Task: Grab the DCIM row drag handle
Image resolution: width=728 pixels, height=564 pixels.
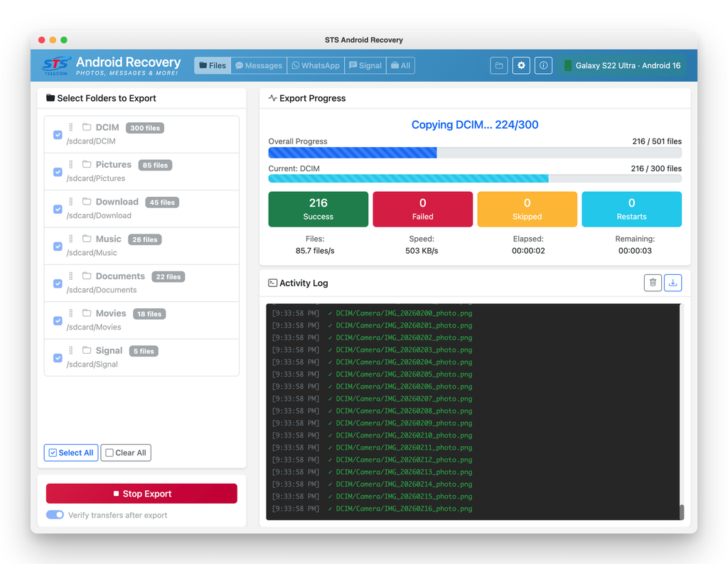Action: point(71,127)
